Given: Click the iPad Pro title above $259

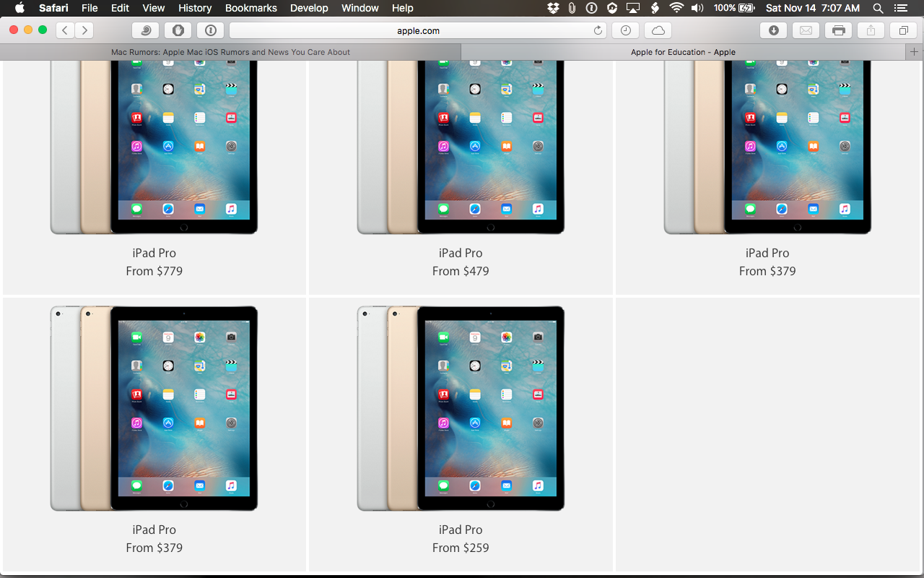Looking at the screenshot, I should point(461,530).
